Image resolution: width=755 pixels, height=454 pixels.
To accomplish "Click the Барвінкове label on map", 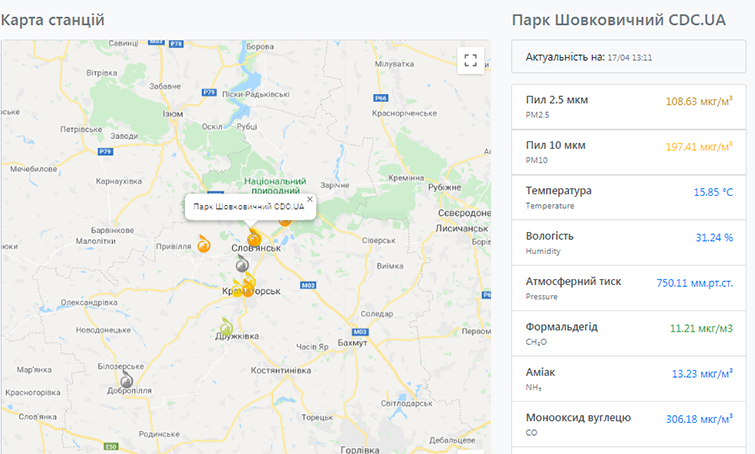I will click(112, 230).
